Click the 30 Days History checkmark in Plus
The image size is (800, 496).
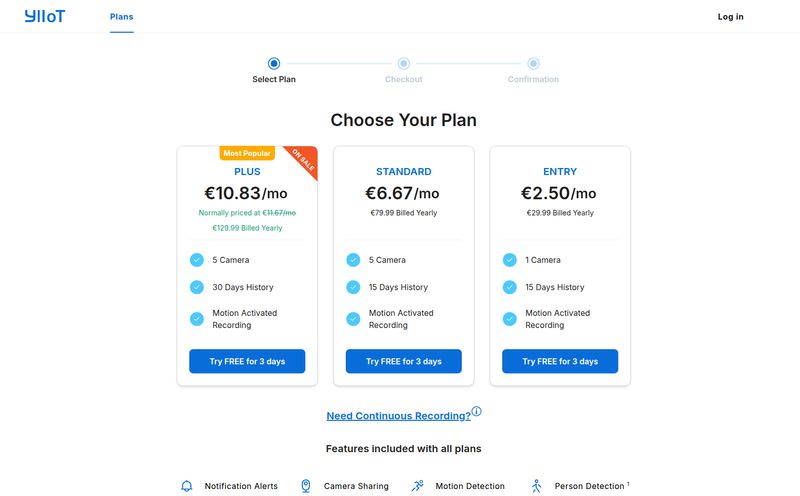(197, 287)
